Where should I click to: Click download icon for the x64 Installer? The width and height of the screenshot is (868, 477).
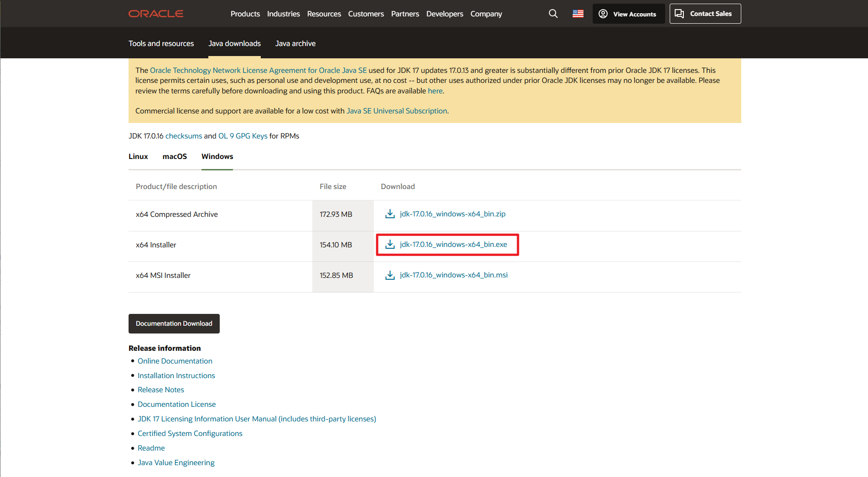click(x=389, y=245)
